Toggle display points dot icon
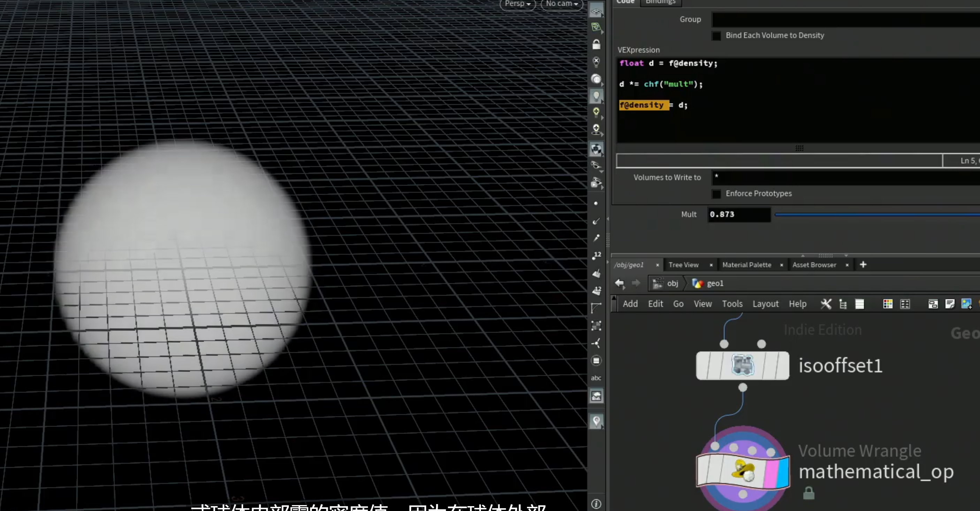980x511 pixels. point(596,203)
